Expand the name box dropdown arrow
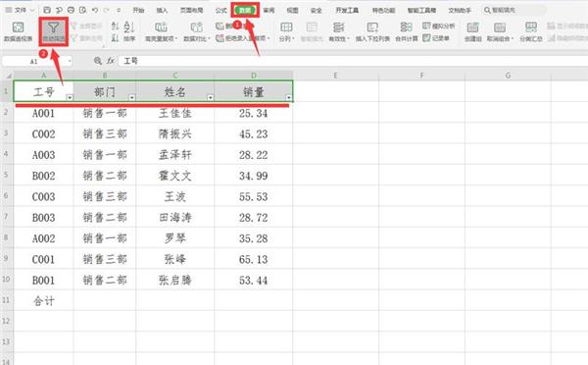The height and width of the screenshot is (365, 588). [70, 61]
